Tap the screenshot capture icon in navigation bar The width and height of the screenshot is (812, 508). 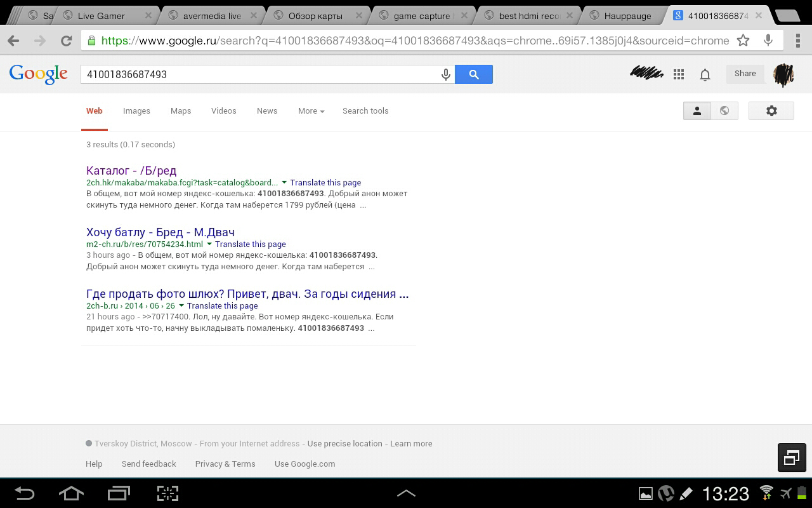167,493
